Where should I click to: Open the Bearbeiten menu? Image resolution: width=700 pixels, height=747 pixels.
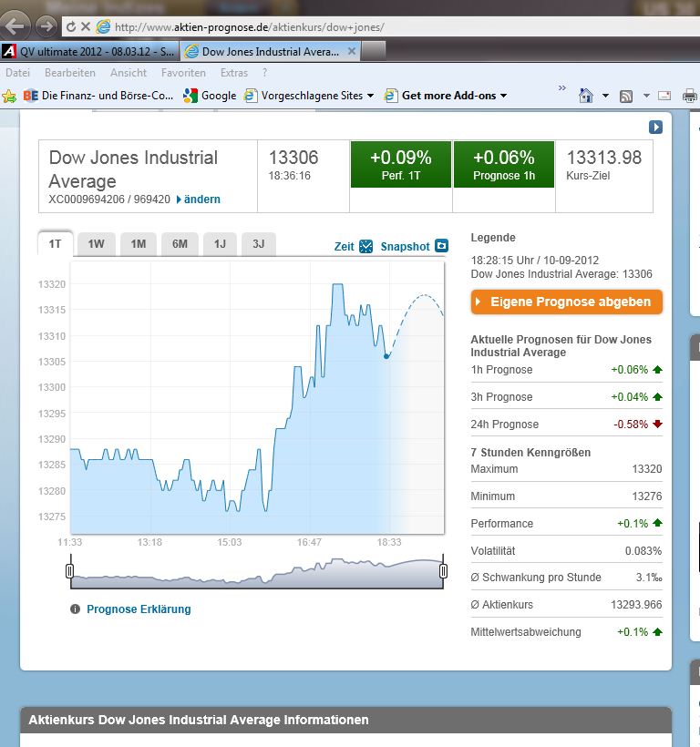point(70,73)
